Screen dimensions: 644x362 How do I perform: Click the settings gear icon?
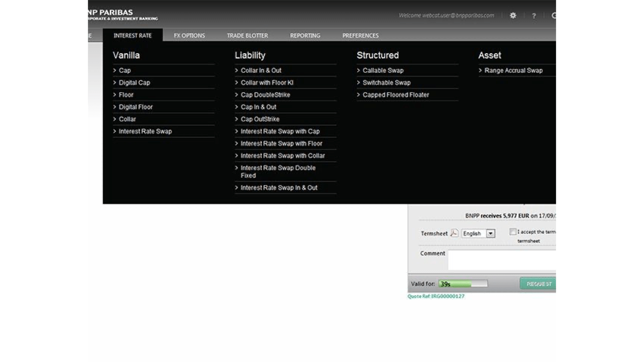click(513, 15)
